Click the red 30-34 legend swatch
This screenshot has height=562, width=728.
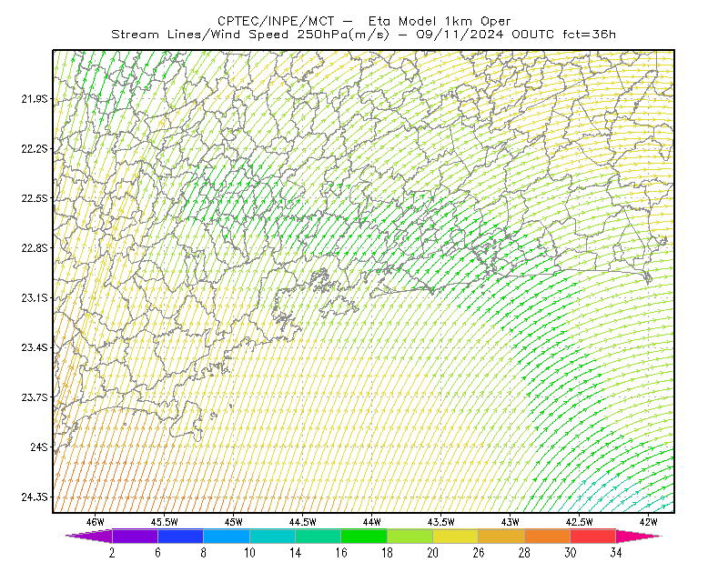click(593, 536)
